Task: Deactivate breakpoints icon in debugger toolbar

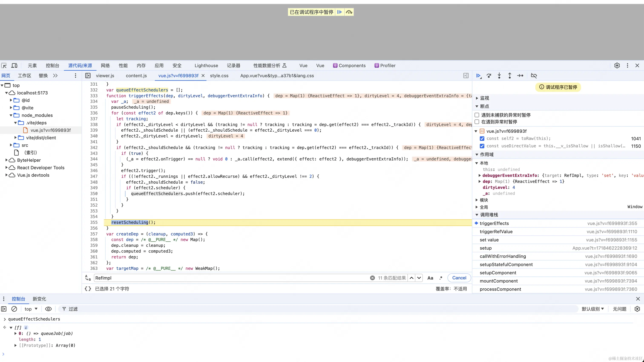Action: 534,76
